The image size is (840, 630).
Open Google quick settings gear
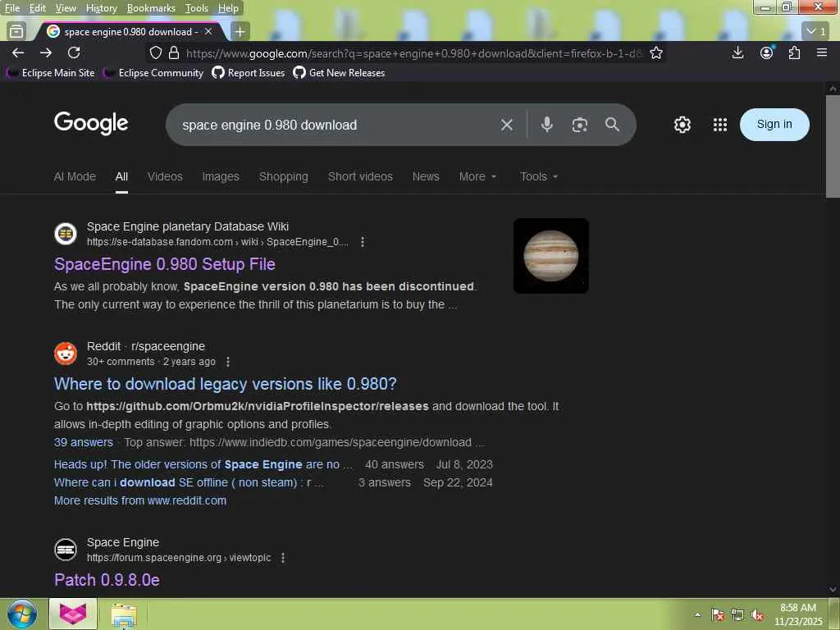coord(682,125)
